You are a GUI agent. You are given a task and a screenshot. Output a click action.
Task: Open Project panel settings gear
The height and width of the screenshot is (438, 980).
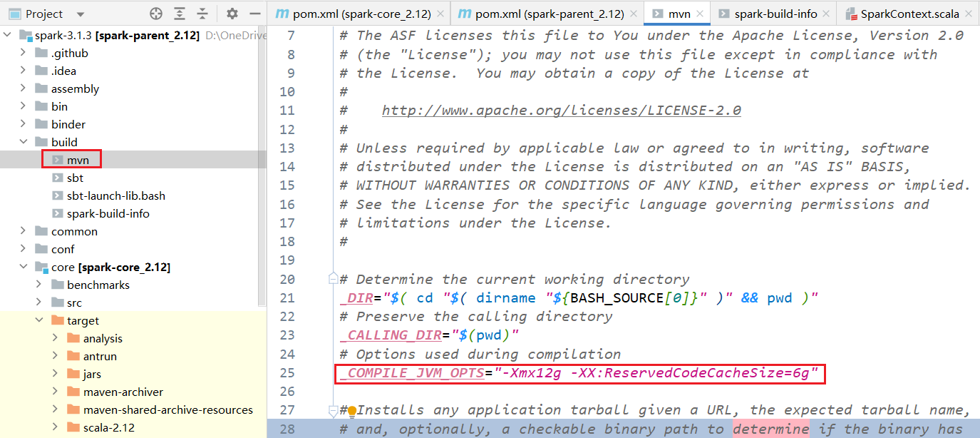[x=232, y=14]
